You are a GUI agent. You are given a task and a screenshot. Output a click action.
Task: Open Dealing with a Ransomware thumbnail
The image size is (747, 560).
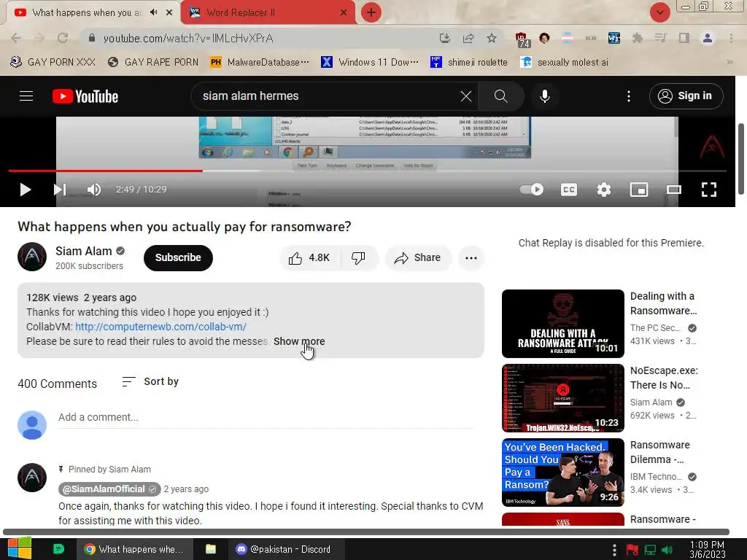point(562,324)
